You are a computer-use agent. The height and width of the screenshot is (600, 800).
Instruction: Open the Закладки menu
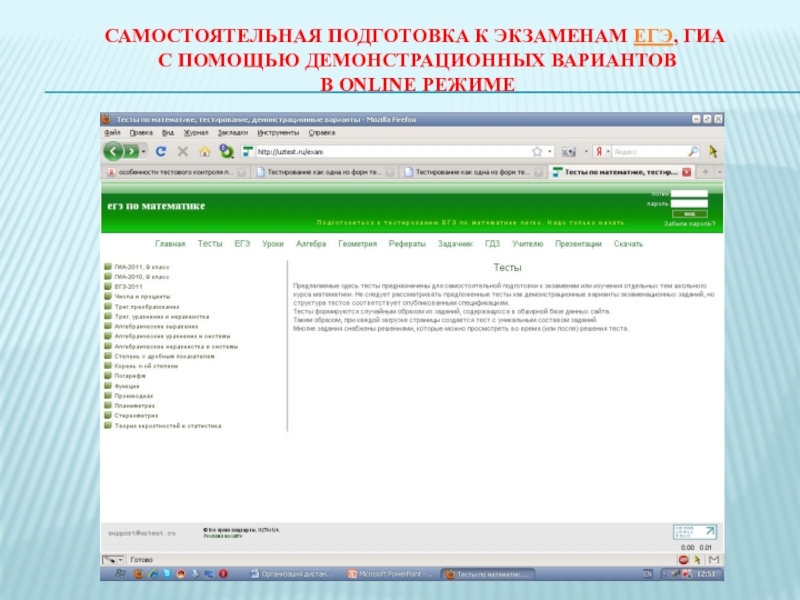[x=233, y=133]
